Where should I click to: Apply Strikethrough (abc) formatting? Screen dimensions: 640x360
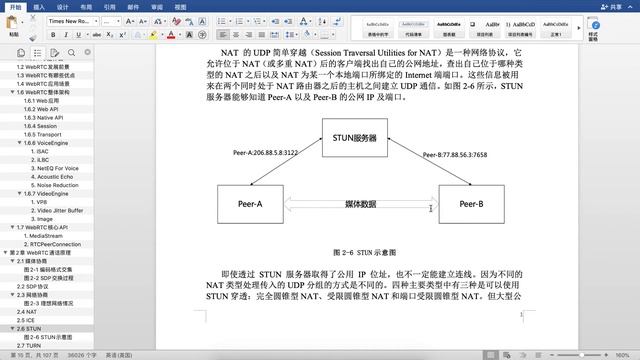[97, 35]
